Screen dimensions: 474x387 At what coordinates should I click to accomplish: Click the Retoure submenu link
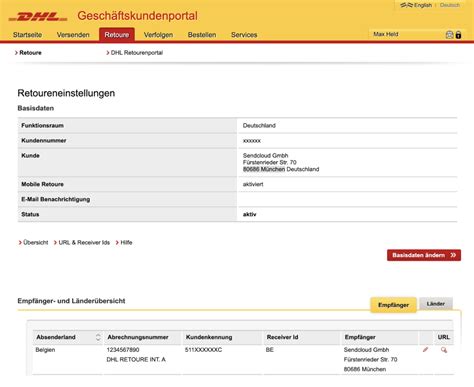pyautogui.click(x=30, y=53)
